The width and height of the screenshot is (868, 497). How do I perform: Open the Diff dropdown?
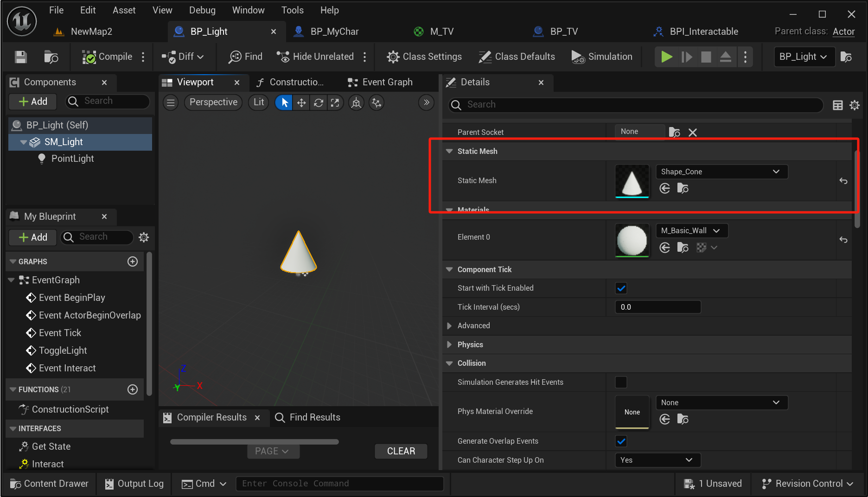[x=183, y=57]
